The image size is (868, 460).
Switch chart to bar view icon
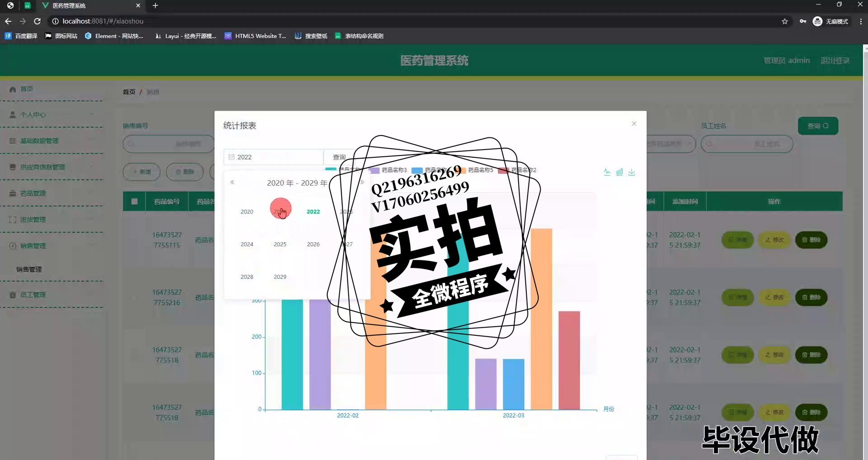[619, 172]
